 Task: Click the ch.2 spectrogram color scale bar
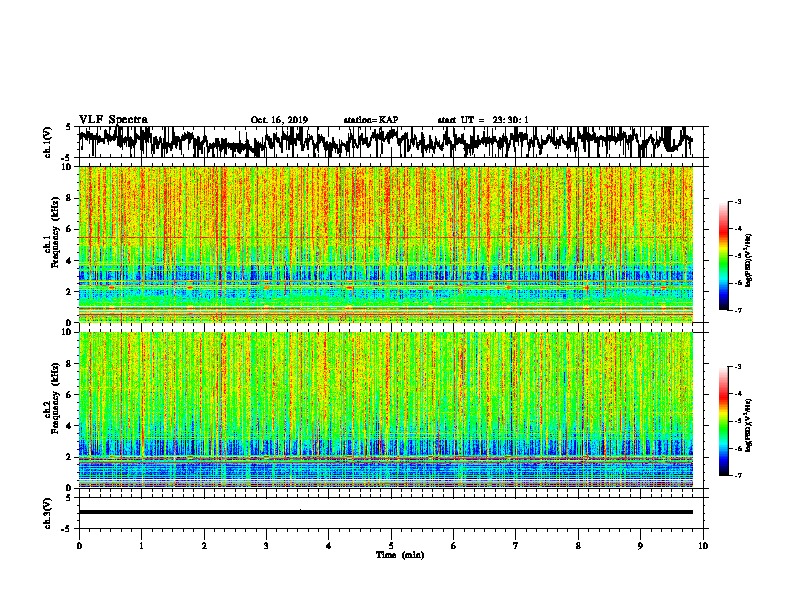click(724, 421)
